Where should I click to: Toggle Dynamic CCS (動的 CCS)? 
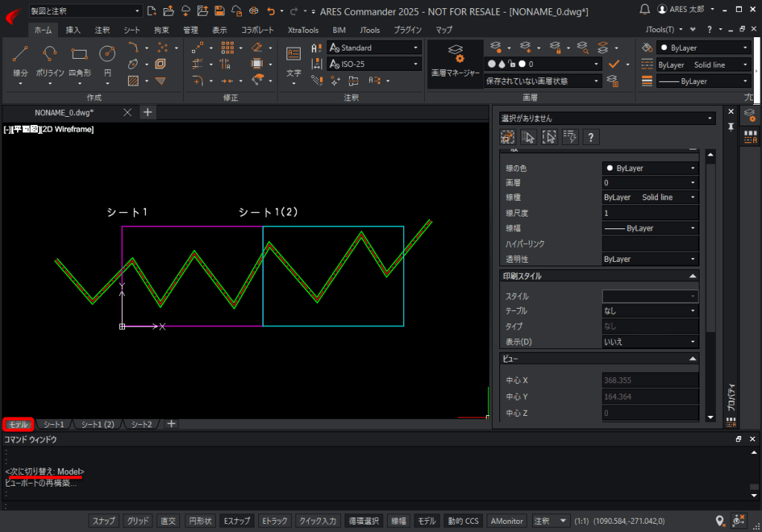point(463,521)
